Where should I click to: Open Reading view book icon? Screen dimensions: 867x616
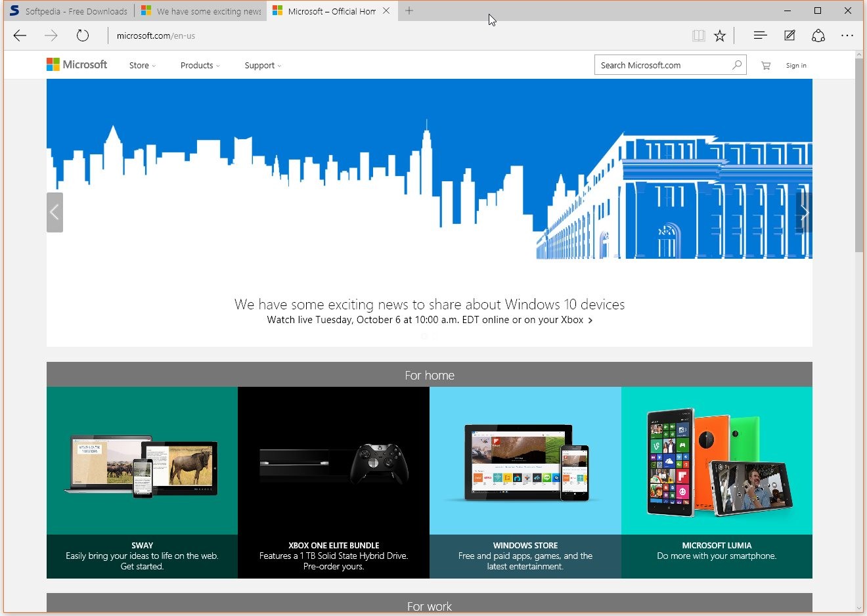(x=699, y=35)
